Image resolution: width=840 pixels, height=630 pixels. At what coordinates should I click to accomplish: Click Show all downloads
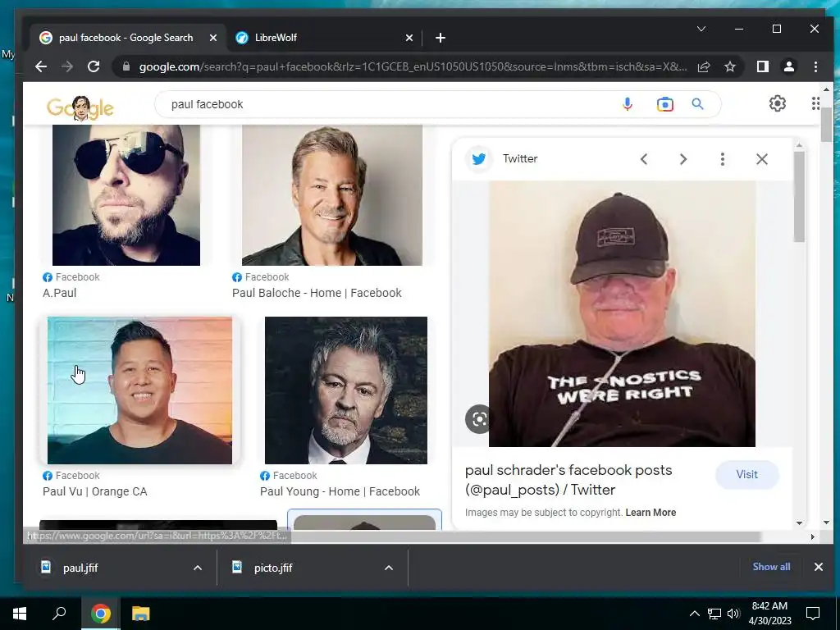[x=771, y=567]
